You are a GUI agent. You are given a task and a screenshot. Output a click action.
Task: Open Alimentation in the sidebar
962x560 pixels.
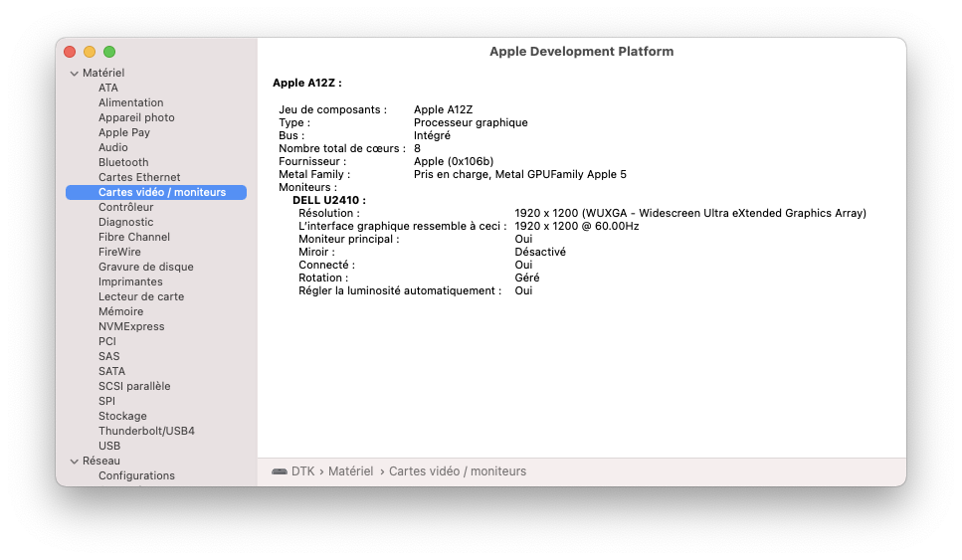[130, 102]
